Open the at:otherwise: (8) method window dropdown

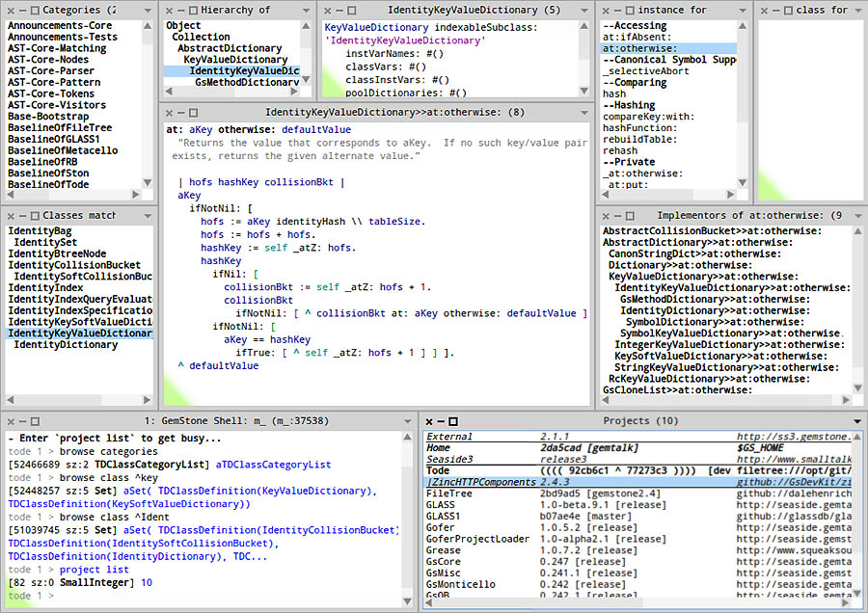click(584, 113)
